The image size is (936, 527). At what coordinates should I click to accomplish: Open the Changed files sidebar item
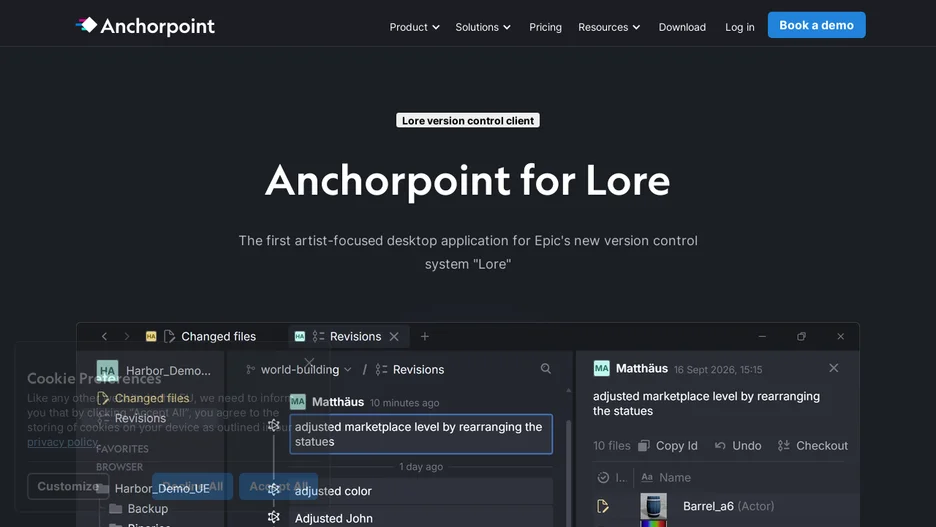click(143, 398)
